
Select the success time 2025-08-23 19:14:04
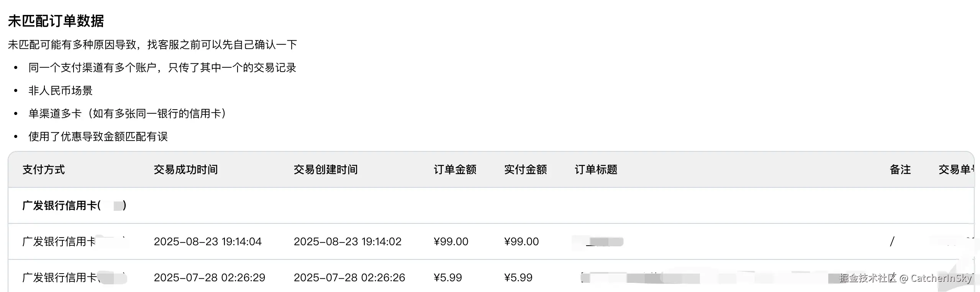[x=208, y=241]
